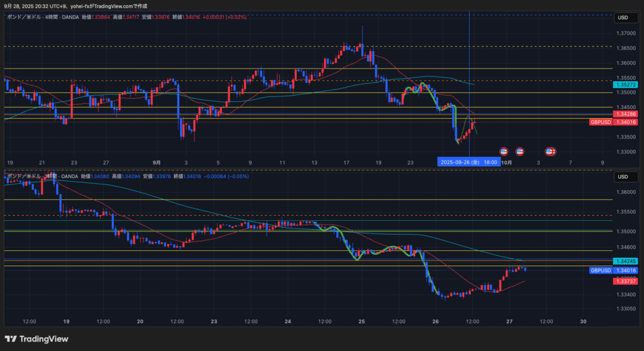
Task: Click the red 1.34286 price label on upper chart
Action: coord(625,114)
